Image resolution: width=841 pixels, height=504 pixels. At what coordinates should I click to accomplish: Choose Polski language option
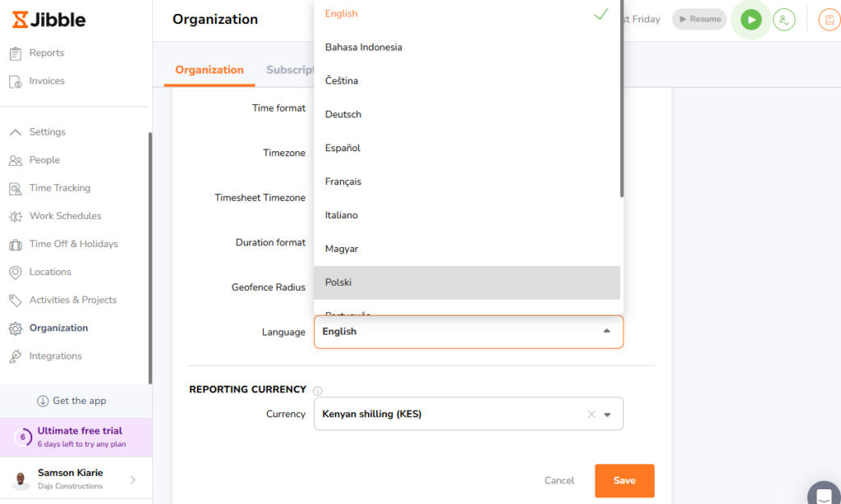point(466,282)
